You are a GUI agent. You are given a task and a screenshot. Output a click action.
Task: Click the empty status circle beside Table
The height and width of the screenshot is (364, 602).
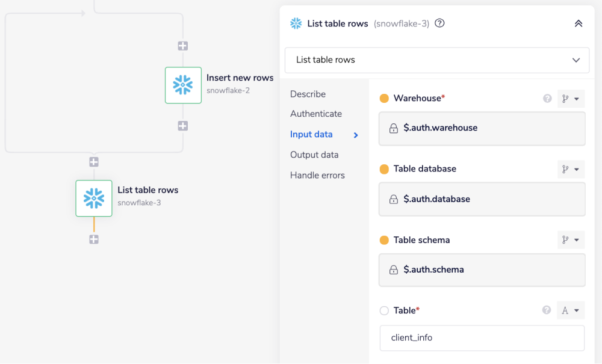pos(385,310)
